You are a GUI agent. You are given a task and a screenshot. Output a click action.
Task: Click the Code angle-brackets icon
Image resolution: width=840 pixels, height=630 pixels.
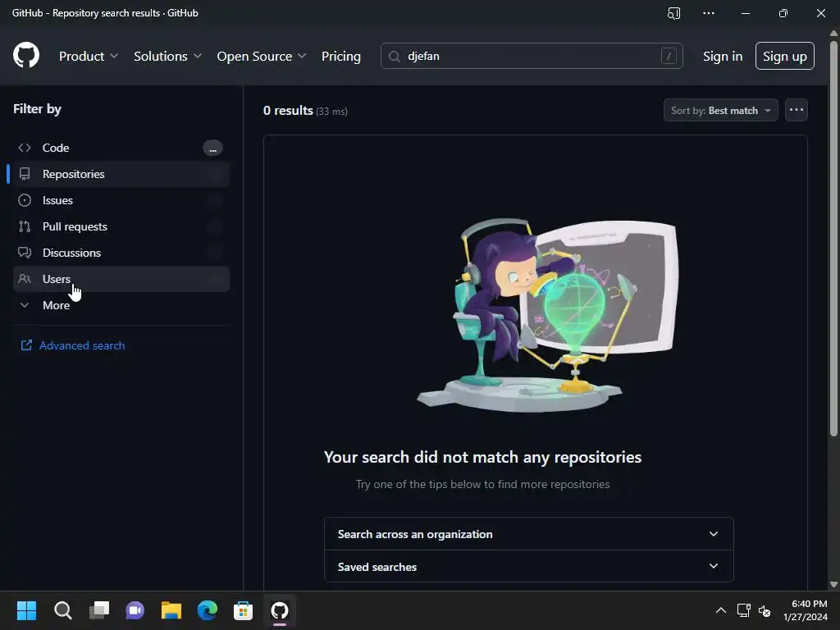tap(25, 148)
